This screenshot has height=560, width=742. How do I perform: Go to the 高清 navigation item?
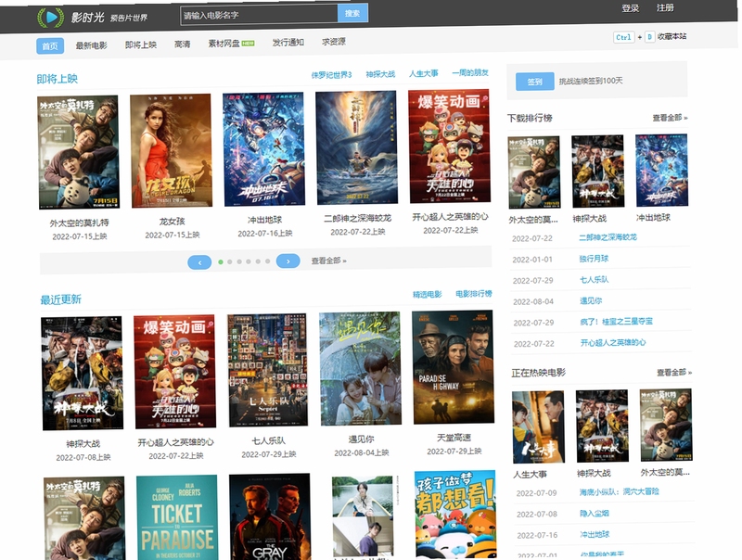(182, 44)
